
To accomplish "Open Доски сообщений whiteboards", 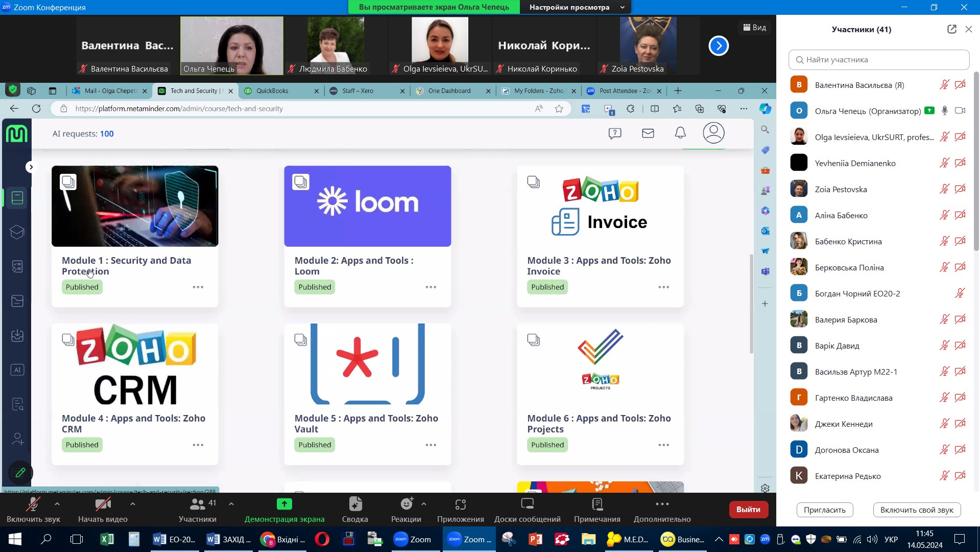I will click(528, 510).
